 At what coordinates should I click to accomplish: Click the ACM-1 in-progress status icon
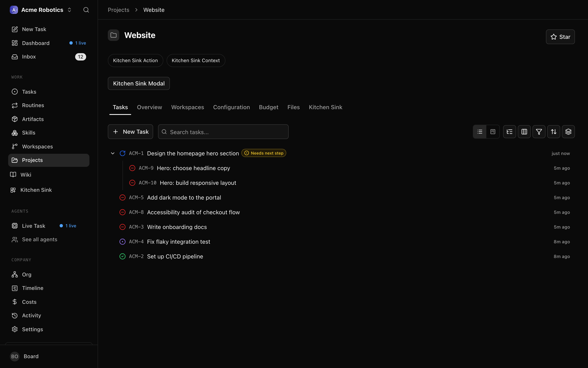[x=122, y=153]
